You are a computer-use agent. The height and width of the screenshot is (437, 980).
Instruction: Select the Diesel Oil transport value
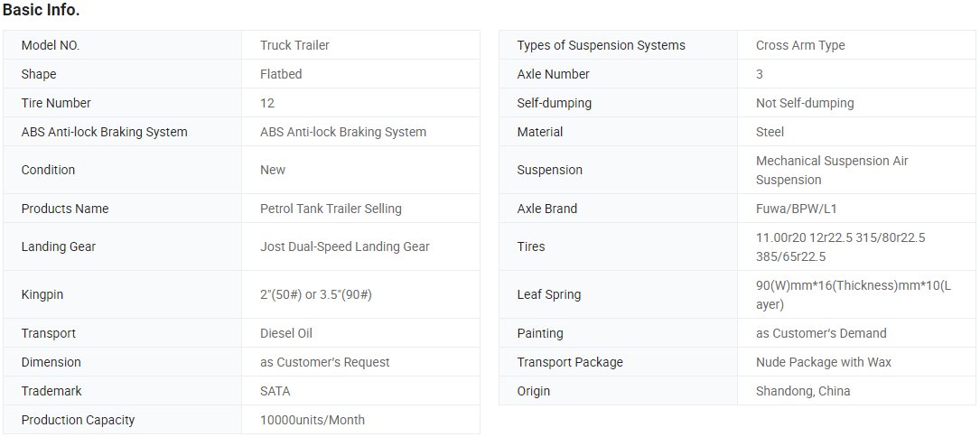(285, 333)
